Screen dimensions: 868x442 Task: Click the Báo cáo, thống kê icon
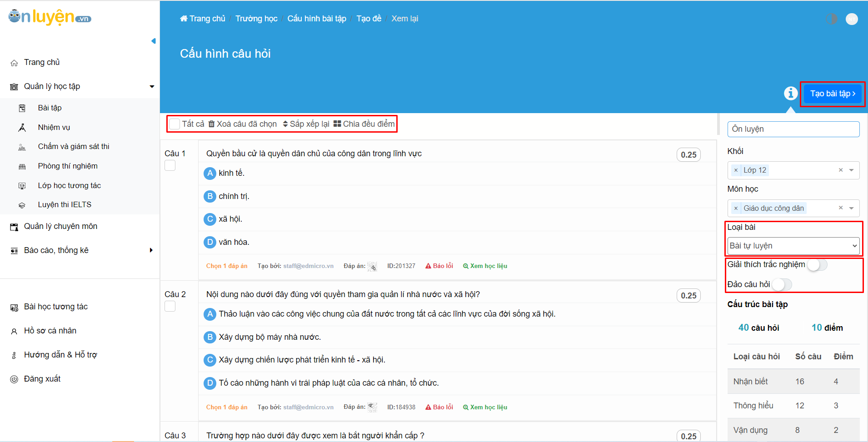click(x=14, y=251)
